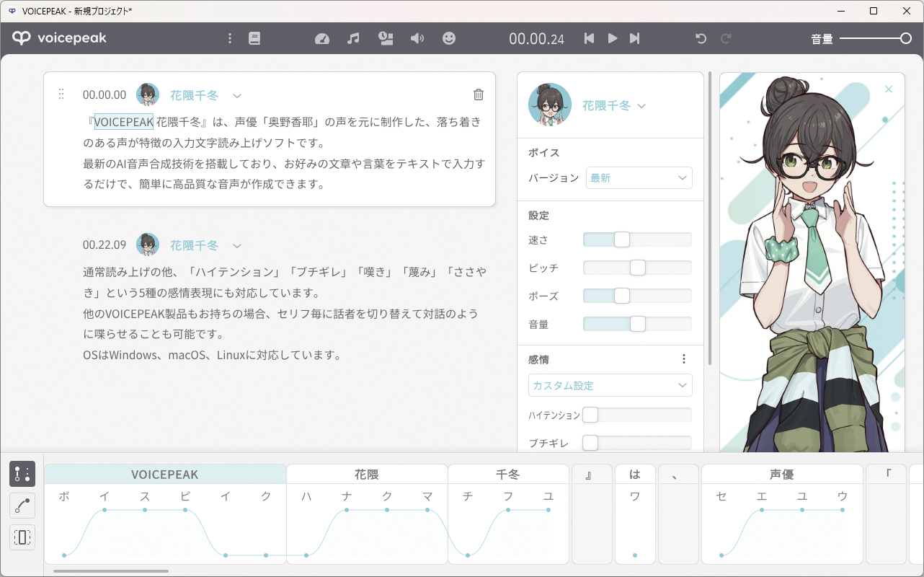Click the character illustration of 花隈千冬

pos(812,262)
